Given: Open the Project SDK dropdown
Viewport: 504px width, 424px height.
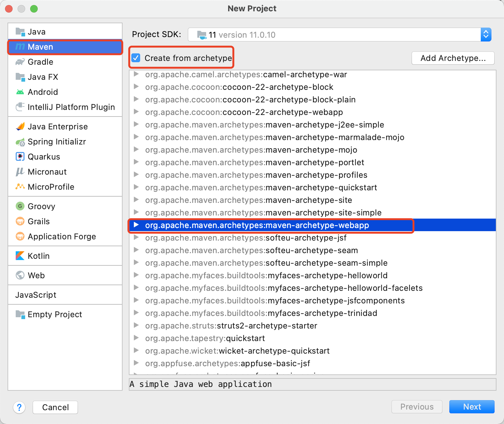Looking at the screenshot, I should click(x=485, y=35).
